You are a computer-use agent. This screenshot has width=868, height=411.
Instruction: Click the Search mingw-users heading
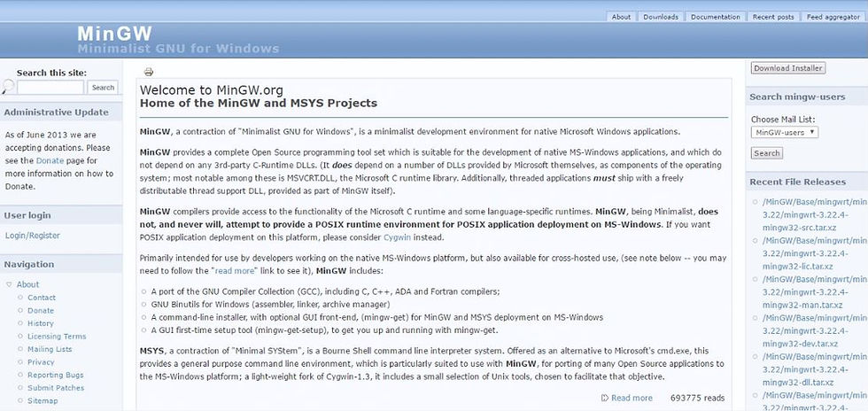pyautogui.click(x=797, y=97)
